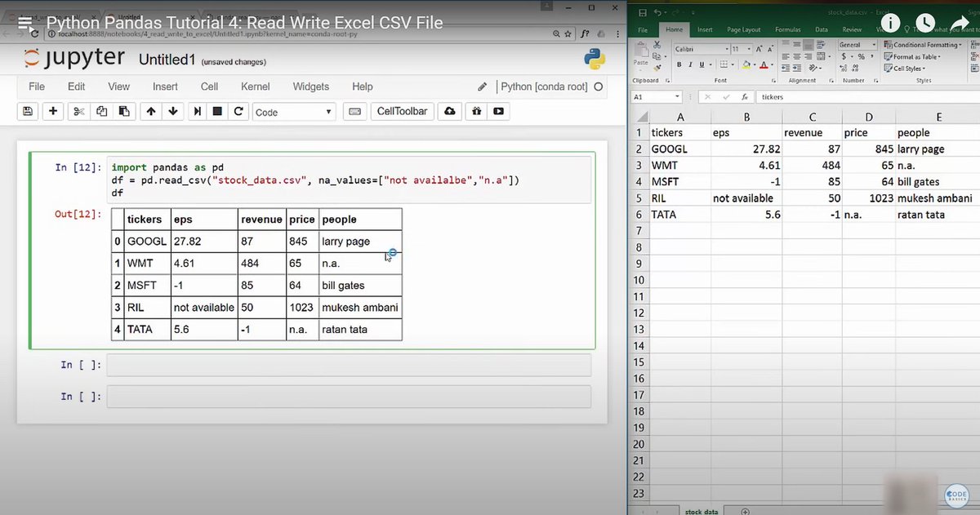Expand Excel Paste options arrow
The image size is (980, 515).
[x=640, y=69]
